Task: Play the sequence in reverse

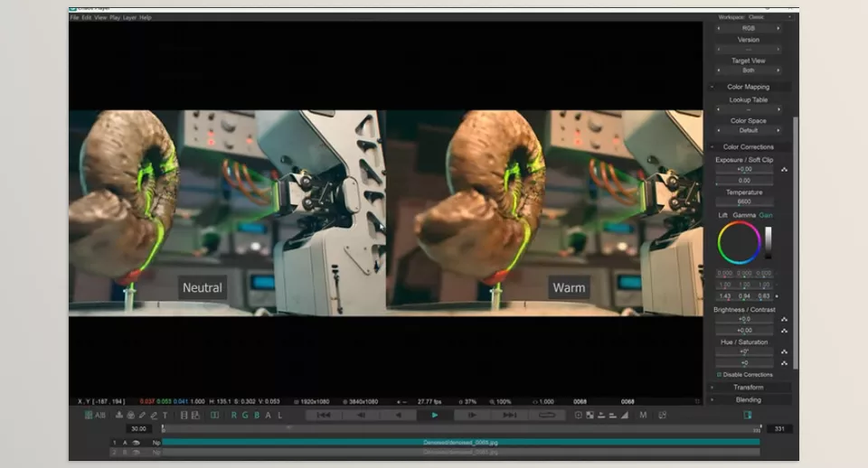Action: click(x=398, y=415)
